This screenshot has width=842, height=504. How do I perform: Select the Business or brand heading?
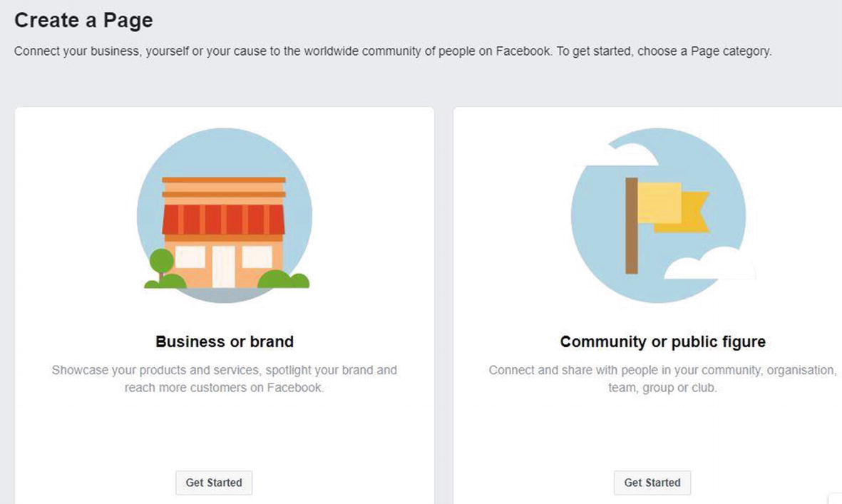coord(225,341)
